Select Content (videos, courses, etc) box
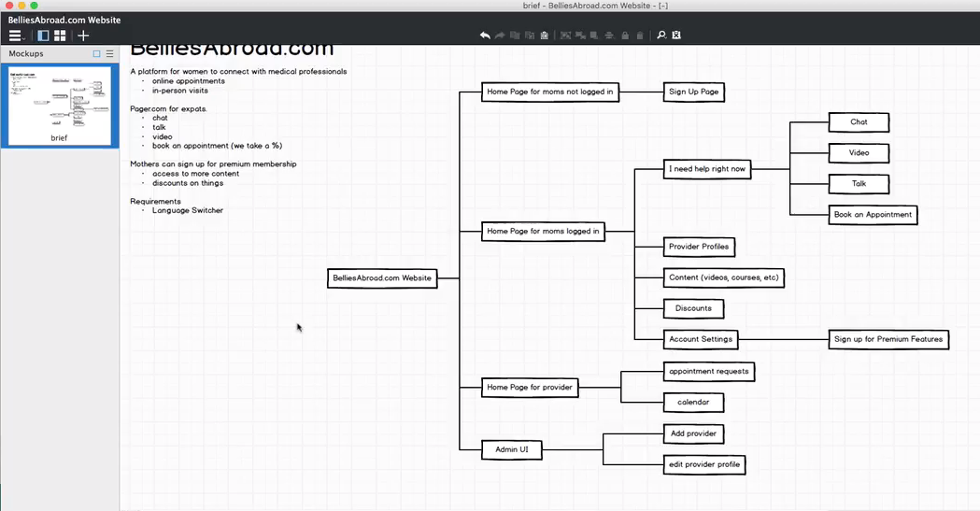This screenshot has width=980, height=511. (x=724, y=277)
